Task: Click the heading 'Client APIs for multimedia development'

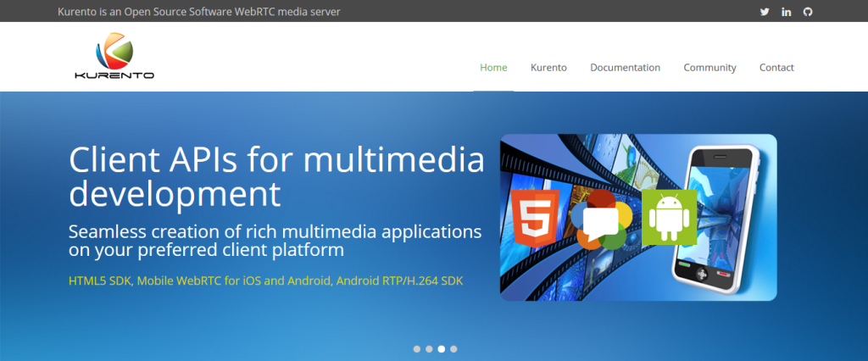Action: 277,177
